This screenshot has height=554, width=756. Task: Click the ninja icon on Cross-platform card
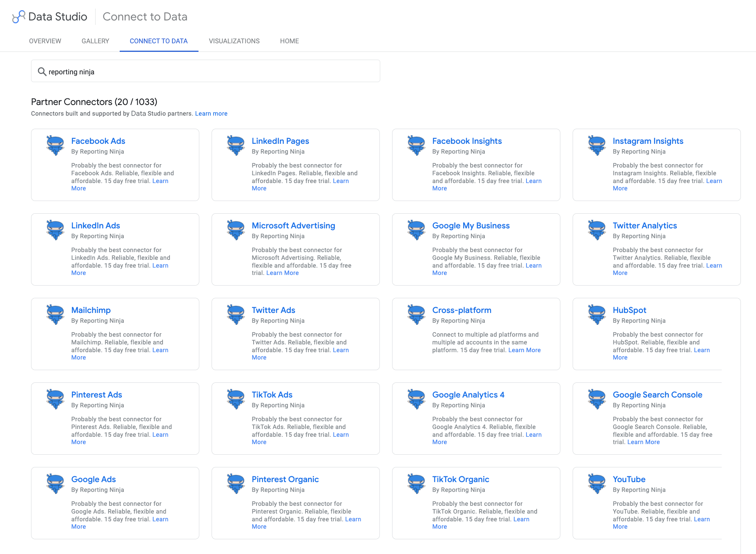[416, 314]
